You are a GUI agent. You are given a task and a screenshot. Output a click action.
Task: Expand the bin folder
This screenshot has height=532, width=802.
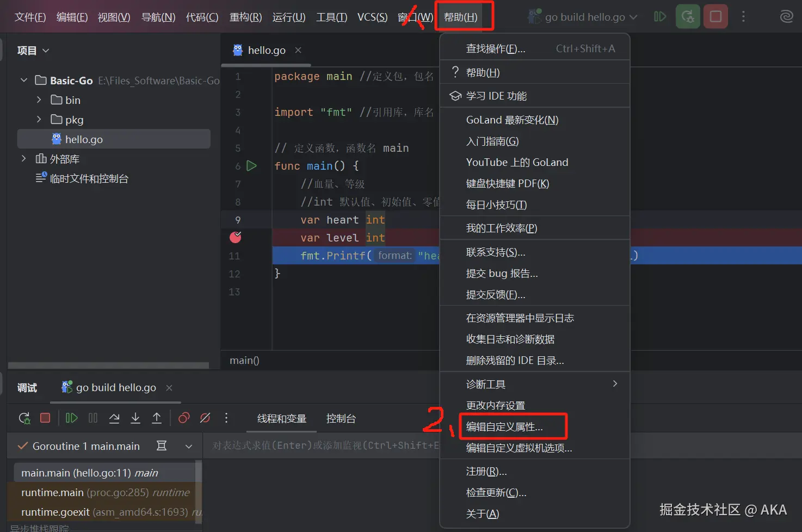pyautogui.click(x=39, y=100)
